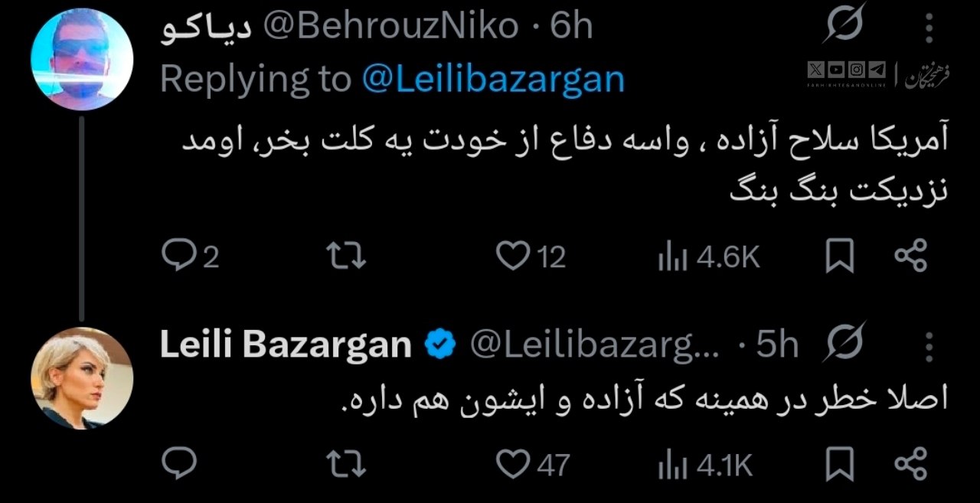Open BehrouzNiko's profile avatar

[x=82, y=60]
